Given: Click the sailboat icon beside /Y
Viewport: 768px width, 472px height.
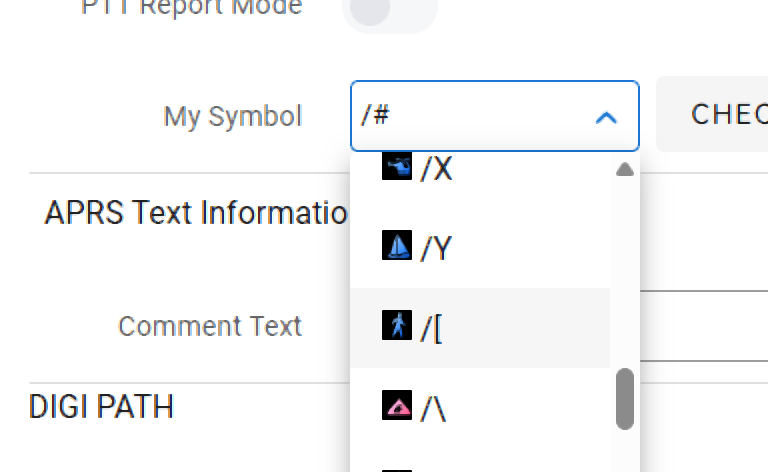Looking at the screenshot, I should coord(397,246).
